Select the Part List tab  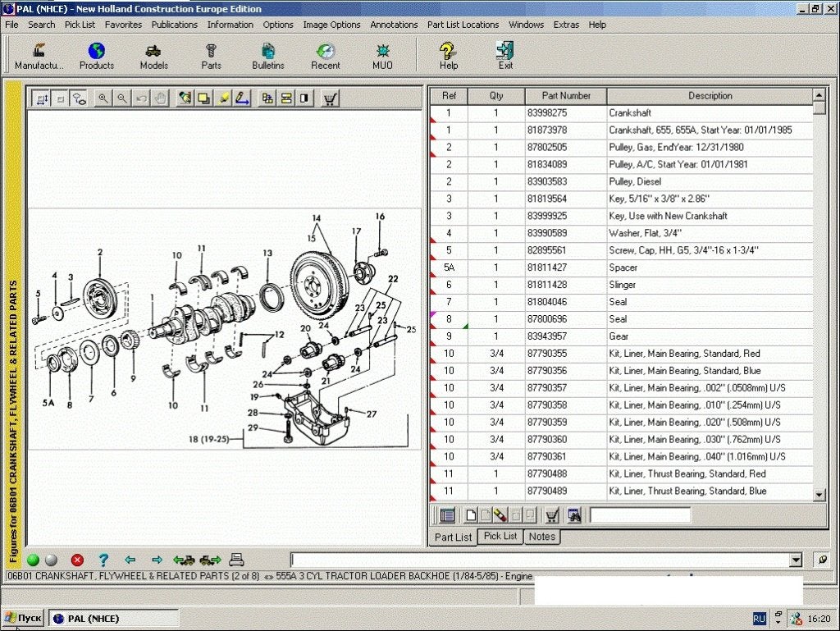[x=453, y=537]
